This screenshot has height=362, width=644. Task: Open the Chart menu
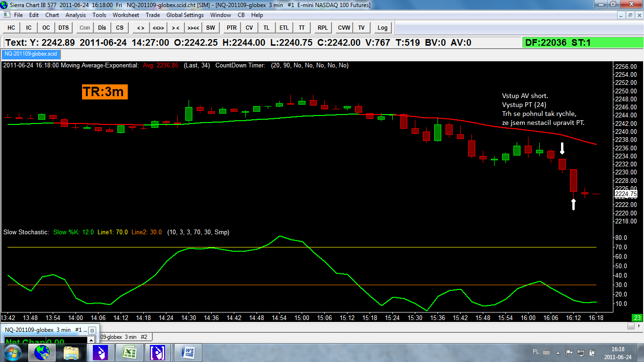click(x=52, y=15)
